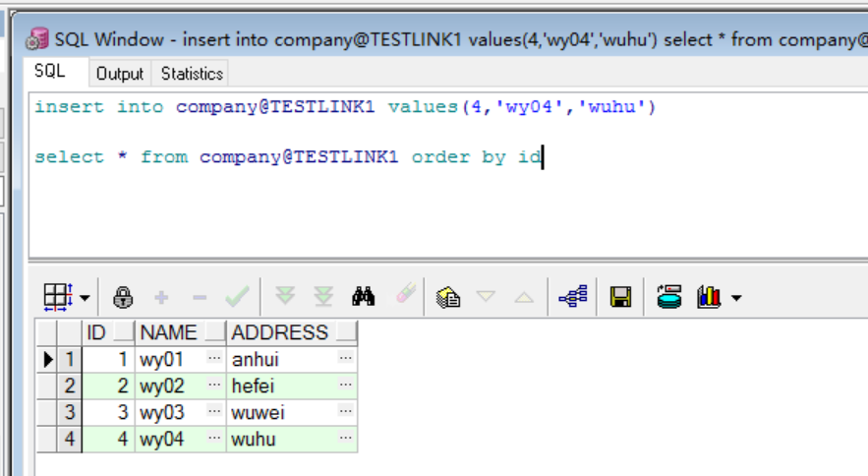Click the floppy disk save icon
Image resolution: width=868 pixels, height=476 pixels.
point(620,297)
